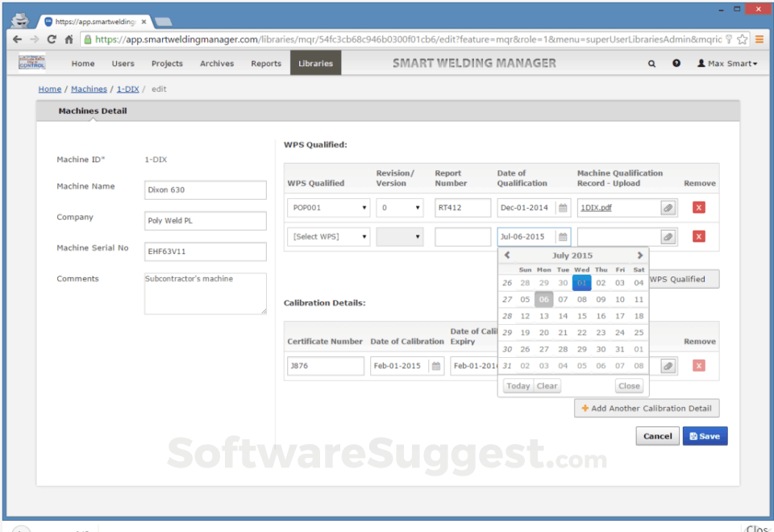Click the J876 certificate number field
The width and height of the screenshot is (774, 532).
point(325,366)
